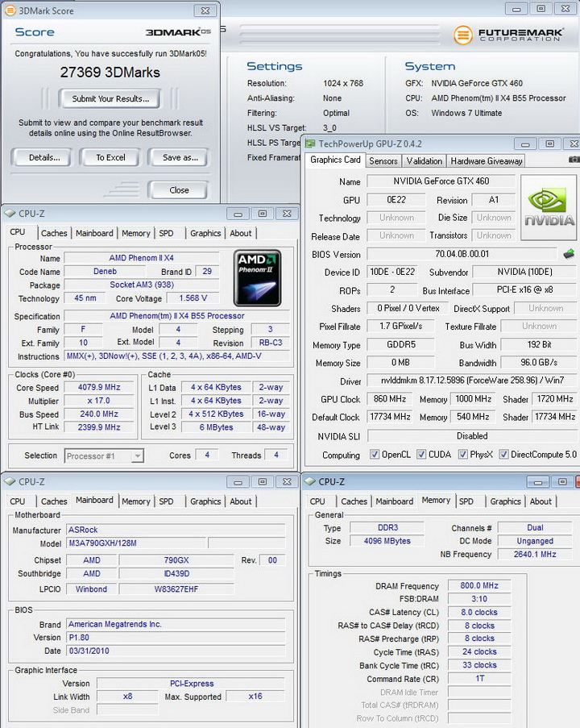Toggle the PhysX checkbox in GPU-Z
580x728 pixels.
(462, 454)
